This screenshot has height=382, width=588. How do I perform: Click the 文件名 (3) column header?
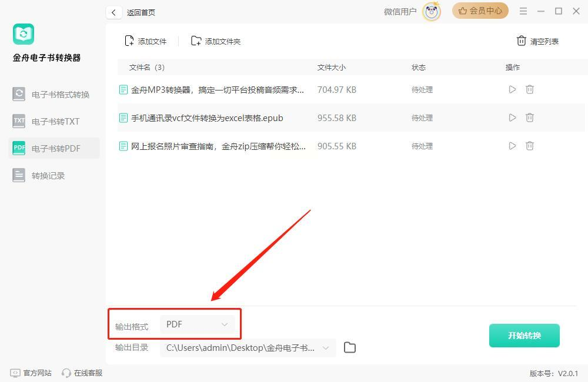(x=146, y=68)
